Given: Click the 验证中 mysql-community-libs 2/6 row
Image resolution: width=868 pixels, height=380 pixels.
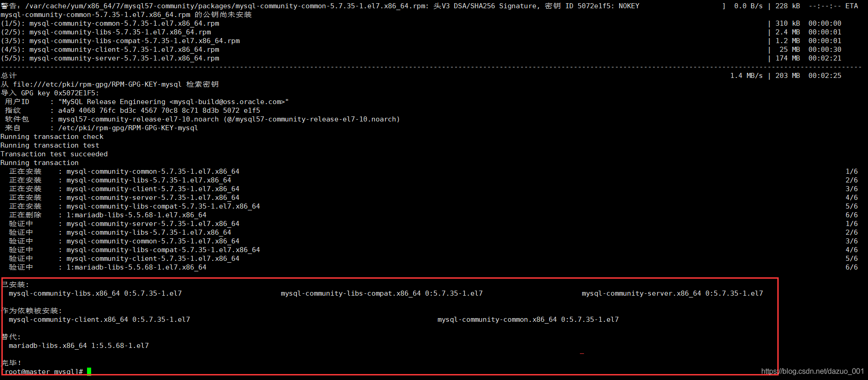Looking at the screenshot, I should 433,232.
